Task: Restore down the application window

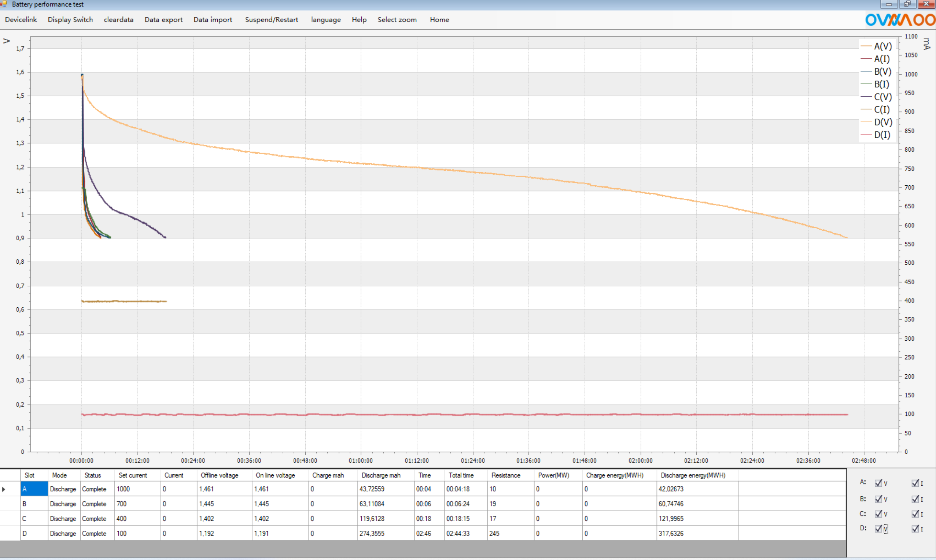Action: (x=907, y=4)
